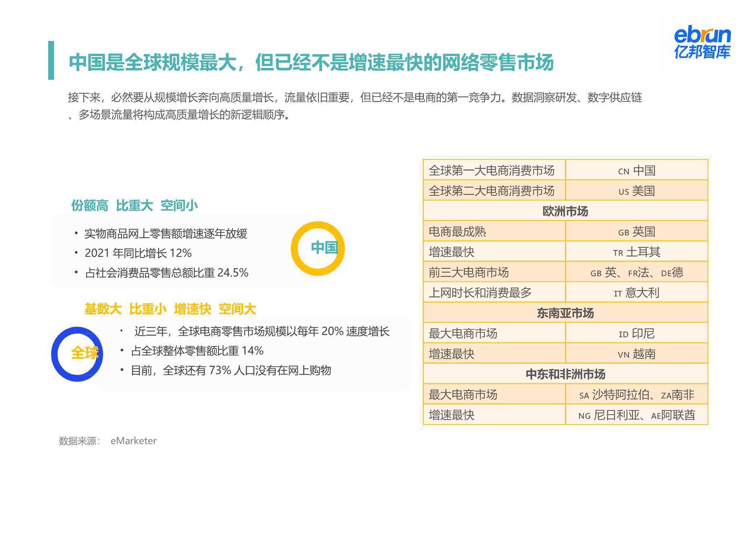Screen dimensions: 747x560
Task: Click the table cell VN 越南
Action: (x=637, y=353)
